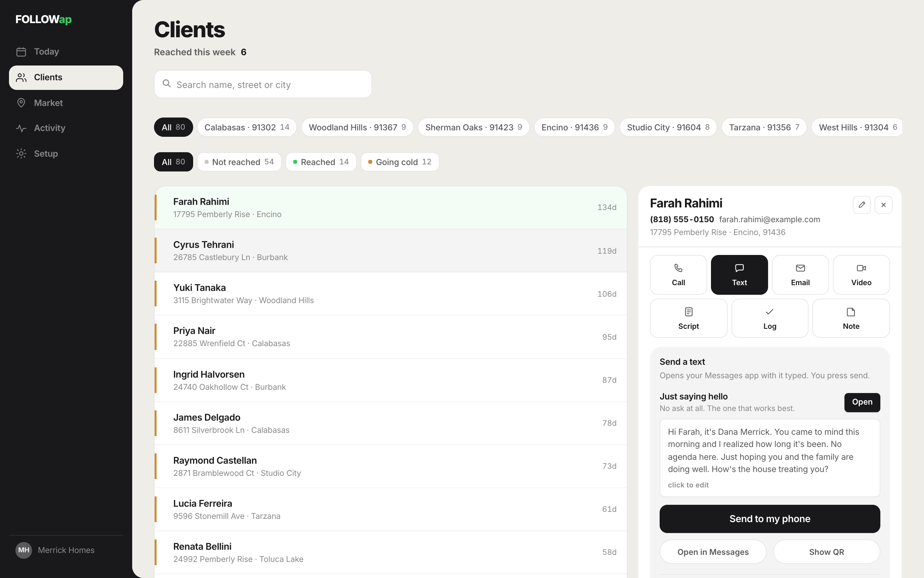Select the All 80 zip filter
Image resolution: width=924 pixels, height=578 pixels.
[x=173, y=127]
